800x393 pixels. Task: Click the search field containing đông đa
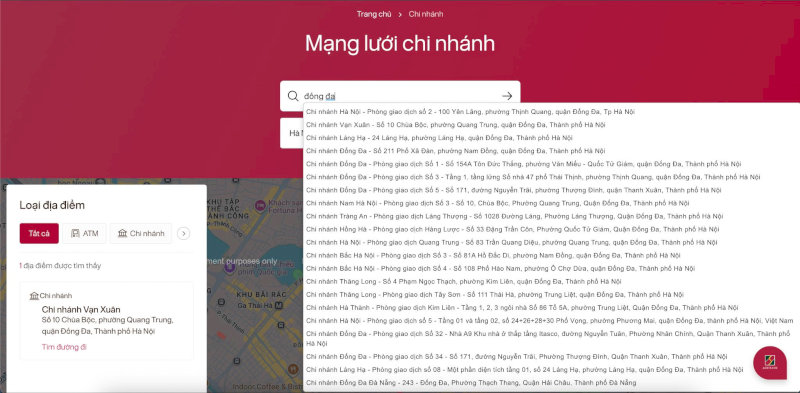[400, 96]
